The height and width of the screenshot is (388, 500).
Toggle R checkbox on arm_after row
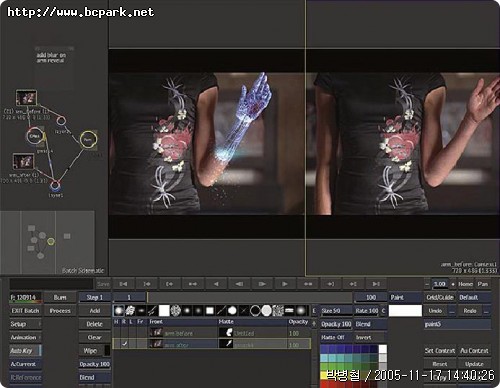(124, 343)
